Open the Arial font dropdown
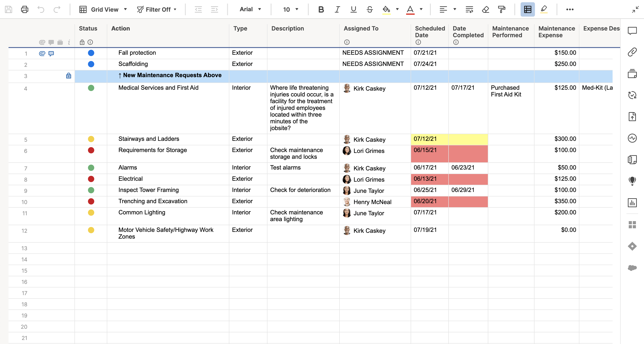 [x=249, y=9]
